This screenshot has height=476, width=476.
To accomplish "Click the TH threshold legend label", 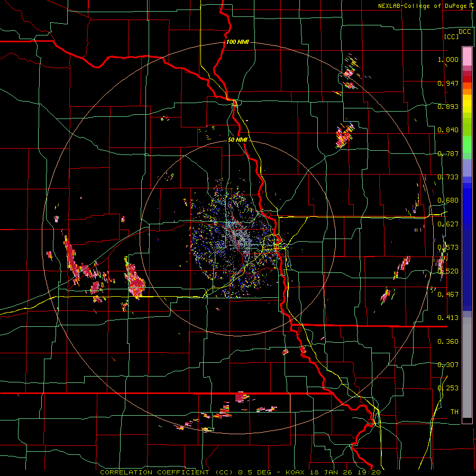I will point(454,412).
